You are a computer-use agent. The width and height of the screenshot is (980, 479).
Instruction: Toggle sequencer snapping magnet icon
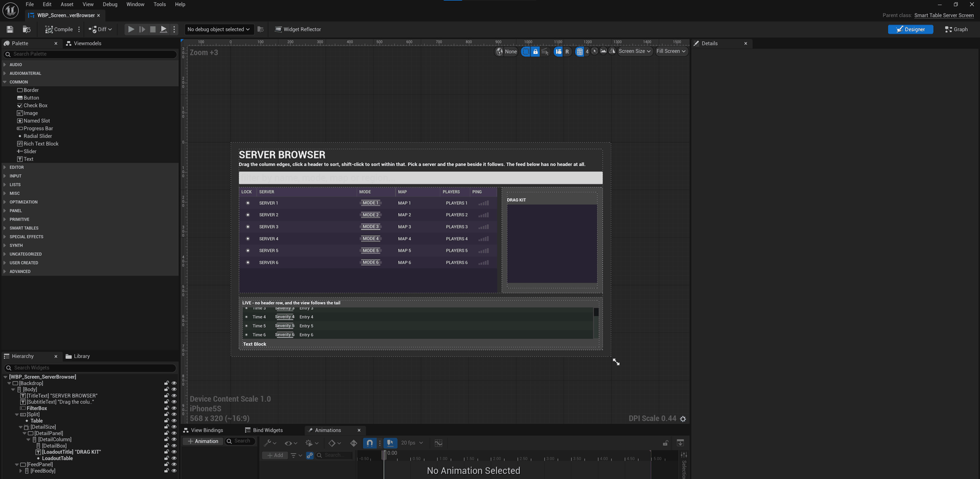tap(369, 443)
